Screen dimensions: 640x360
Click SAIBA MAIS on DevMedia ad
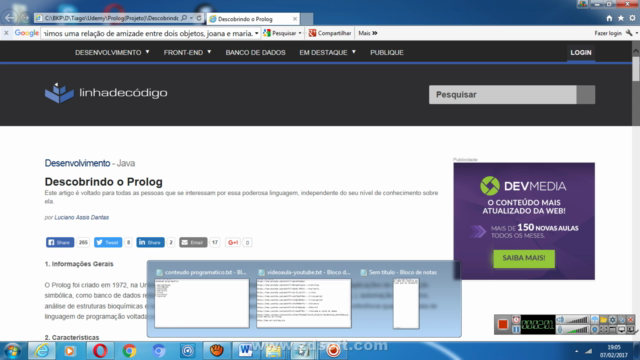[524, 258]
